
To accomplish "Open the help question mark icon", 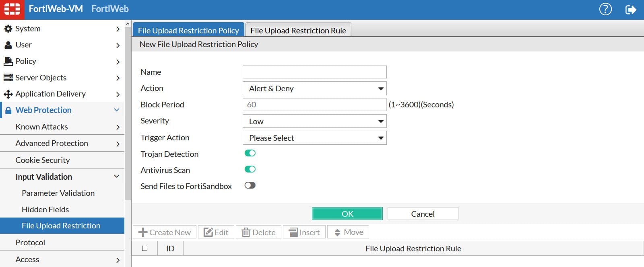I will (605, 9).
